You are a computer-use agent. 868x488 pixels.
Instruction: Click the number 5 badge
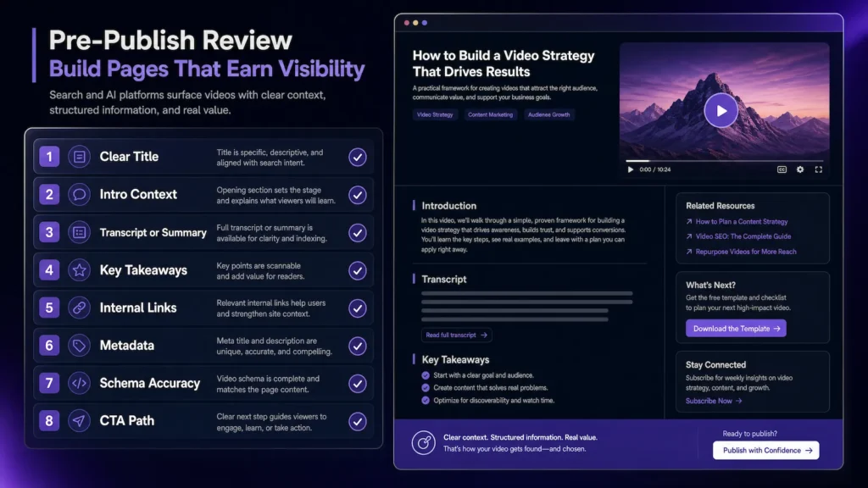point(49,308)
